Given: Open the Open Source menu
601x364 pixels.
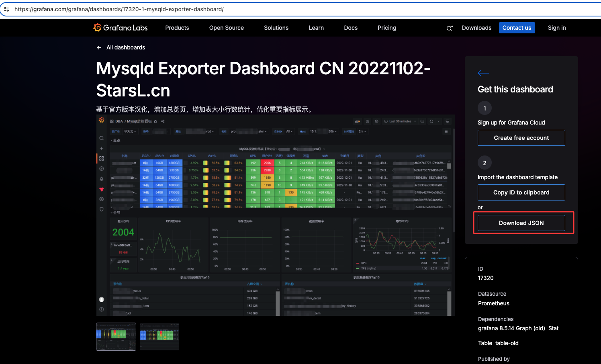Looking at the screenshot, I should click(227, 28).
